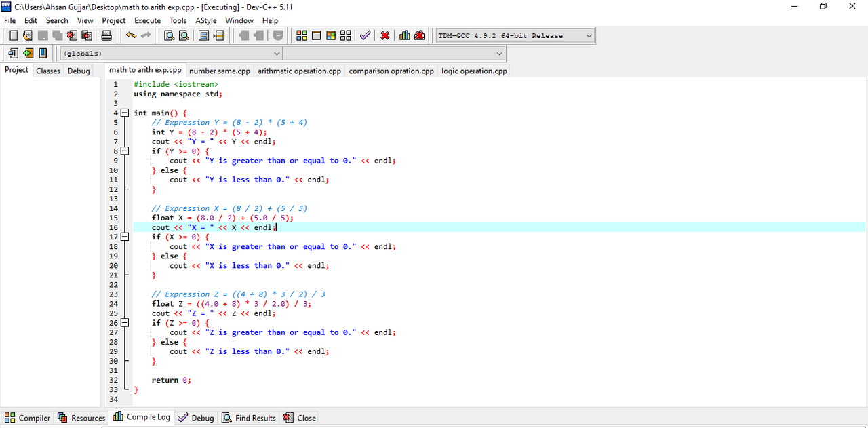Open the TDM-GCC compiler set dropdown
Screen dimensions: 868x428
pyautogui.click(x=515, y=35)
